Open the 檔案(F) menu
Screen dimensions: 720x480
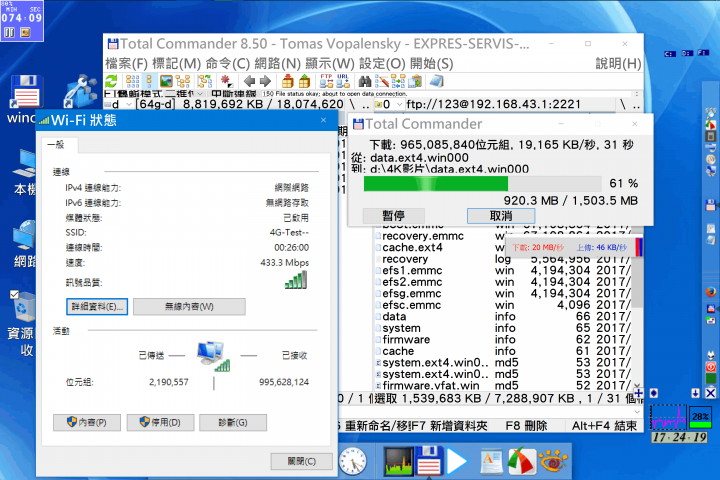126,63
